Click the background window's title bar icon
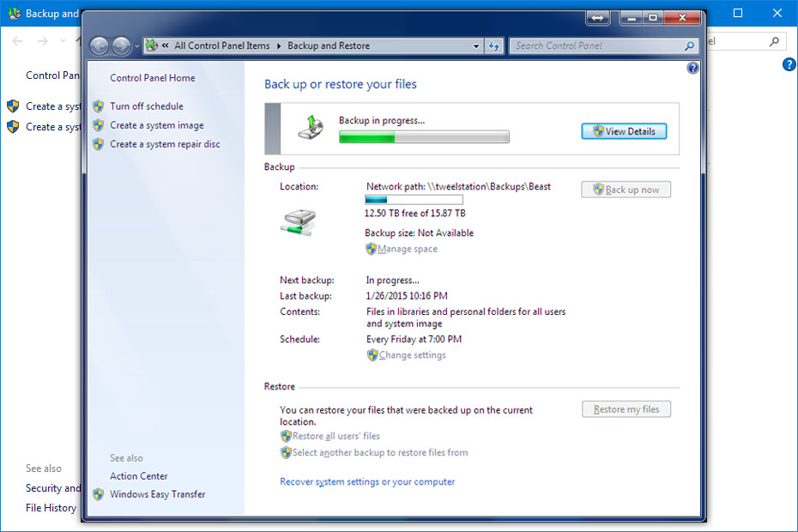The width and height of the screenshot is (798, 532). click(15, 13)
